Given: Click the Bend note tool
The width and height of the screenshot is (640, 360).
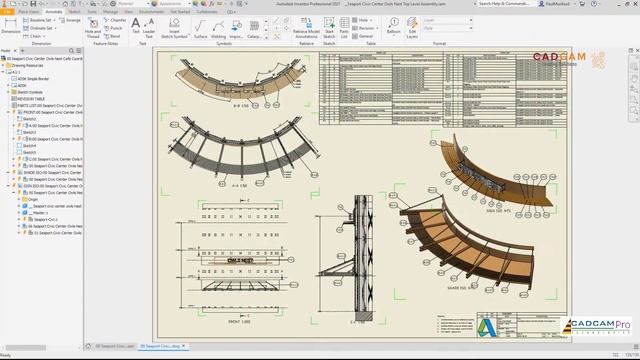Looking at the screenshot, I should tap(112, 36).
